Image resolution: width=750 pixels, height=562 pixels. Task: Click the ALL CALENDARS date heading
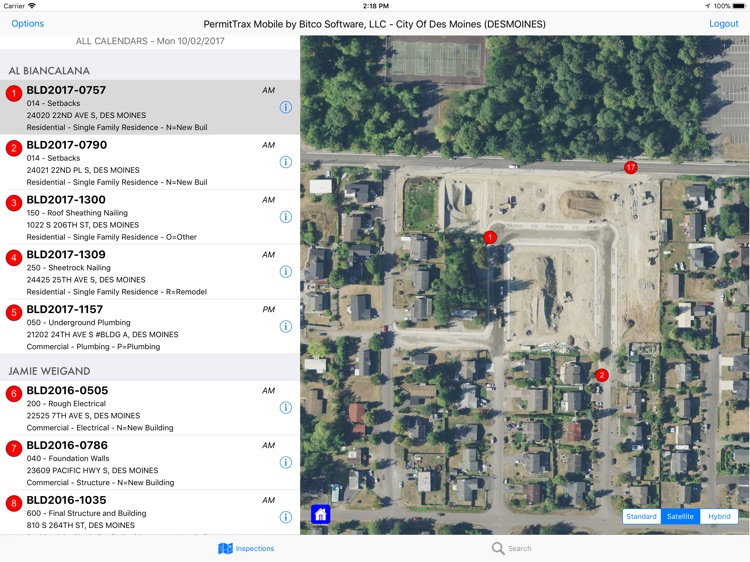(x=150, y=41)
